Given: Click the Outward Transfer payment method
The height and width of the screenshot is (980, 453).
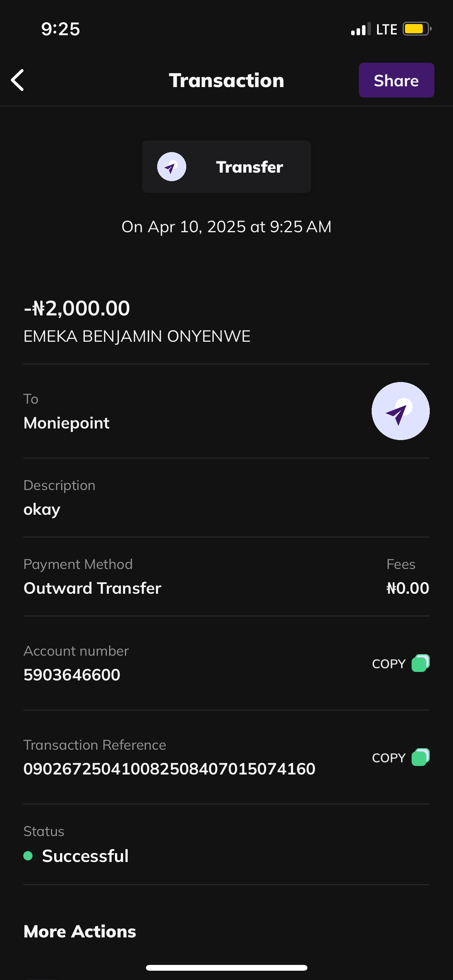Looking at the screenshot, I should [92, 588].
